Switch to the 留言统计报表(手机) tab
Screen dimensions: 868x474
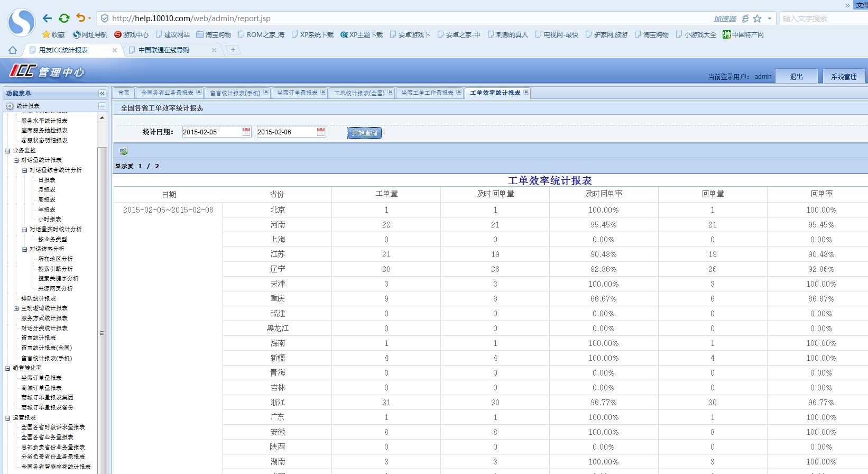(x=235, y=93)
